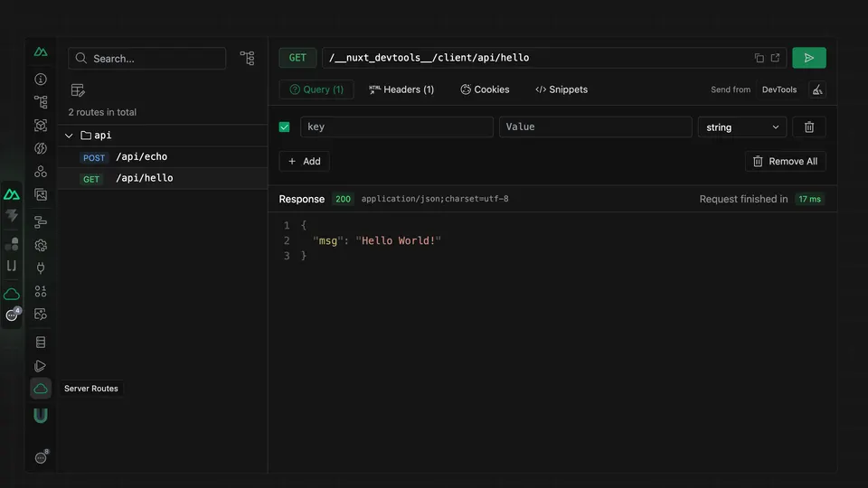868x488 pixels.
Task: Click the Remove All button
Action: pyautogui.click(x=785, y=162)
